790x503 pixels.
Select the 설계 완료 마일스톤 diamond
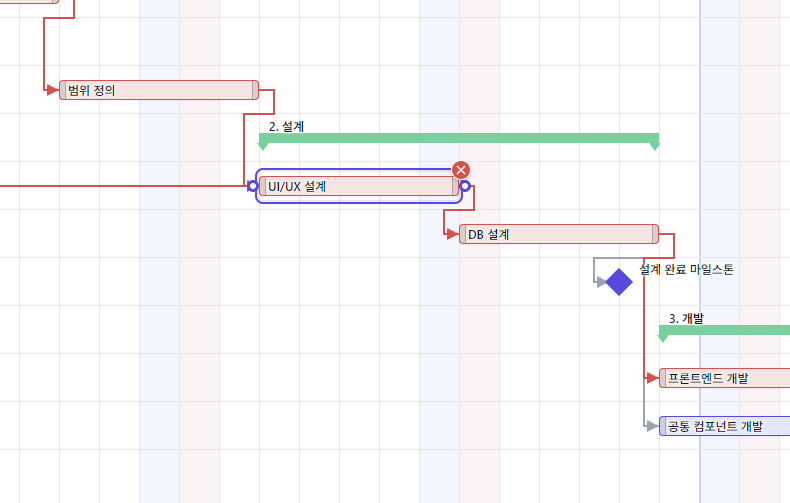(x=619, y=282)
